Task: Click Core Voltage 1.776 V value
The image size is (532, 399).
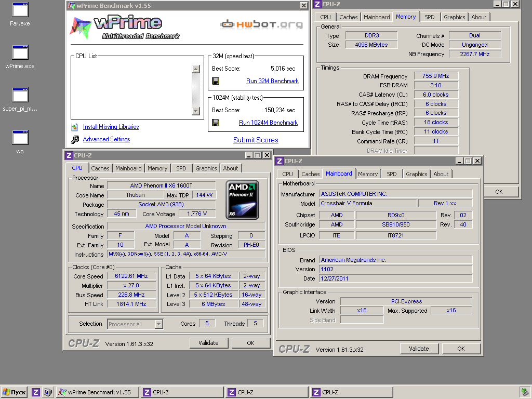Action: click(197, 214)
